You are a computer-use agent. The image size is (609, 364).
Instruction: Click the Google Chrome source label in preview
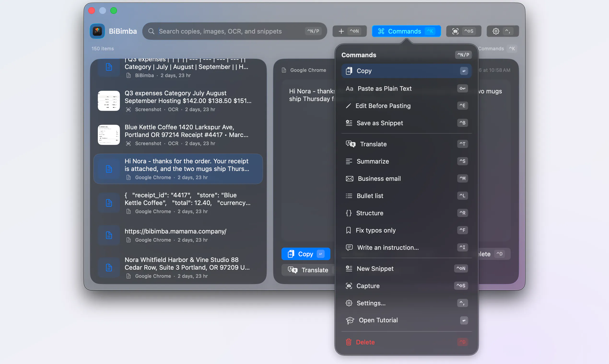[x=308, y=70]
